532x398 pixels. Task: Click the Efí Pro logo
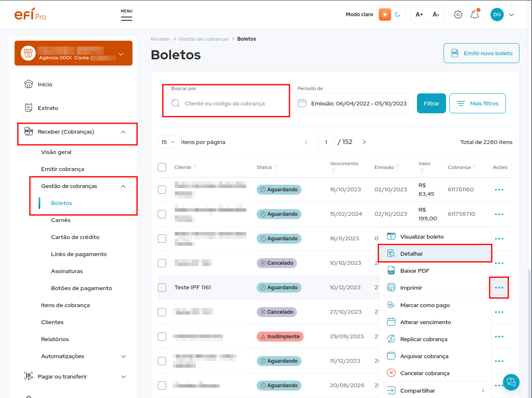[30, 14]
